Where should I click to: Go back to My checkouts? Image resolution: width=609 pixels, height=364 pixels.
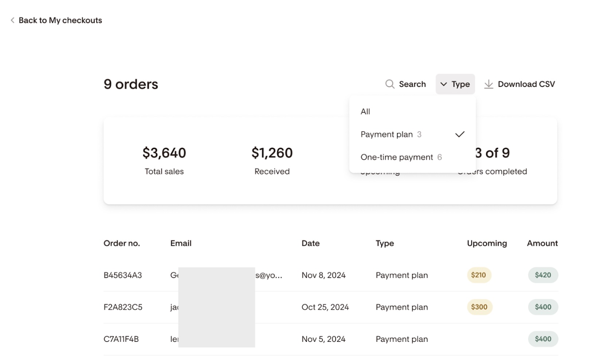click(x=60, y=20)
